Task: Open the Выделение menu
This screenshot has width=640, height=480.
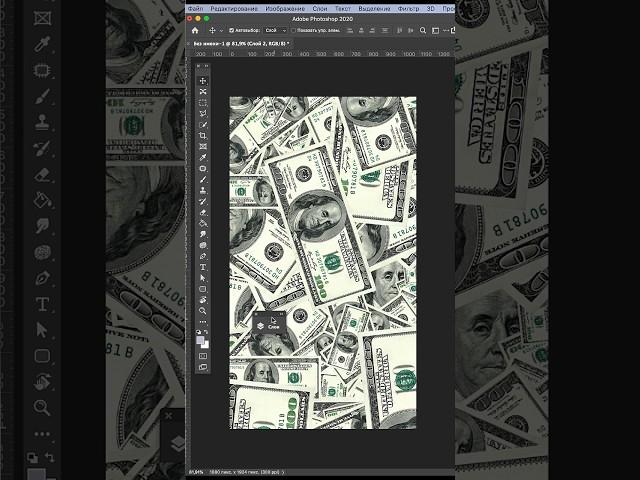Action: click(374, 9)
